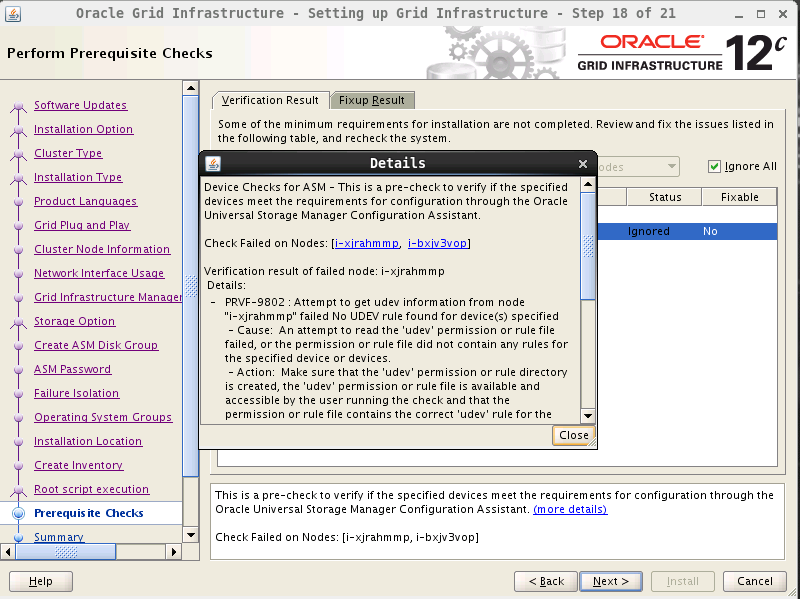Open the Help button
Viewport: 800px width, 599px height.
(41, 581)
